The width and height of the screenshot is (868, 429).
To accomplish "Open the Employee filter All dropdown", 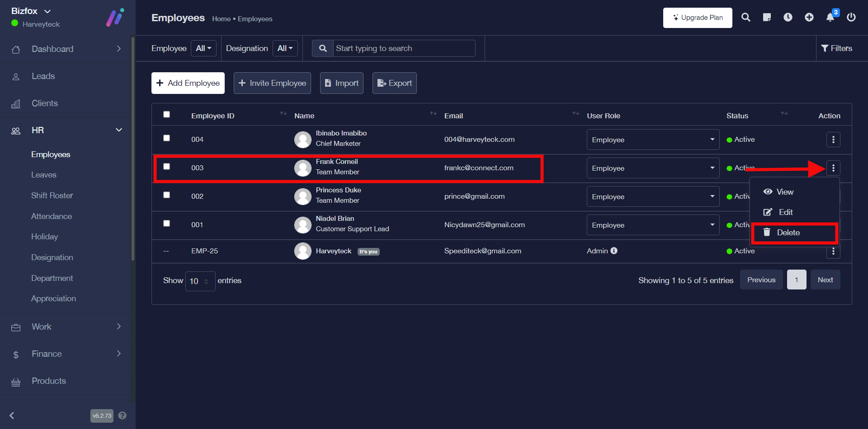I will (203, 48).
